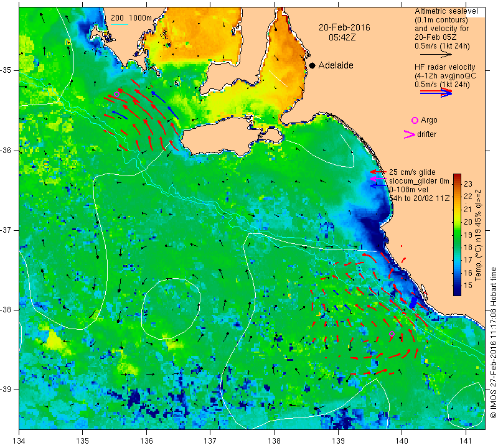Image resolution: width=498 pixels, height=448 pixels.
Task: Click the 54h to 20/02 11Z text
Action: [419, 198]
